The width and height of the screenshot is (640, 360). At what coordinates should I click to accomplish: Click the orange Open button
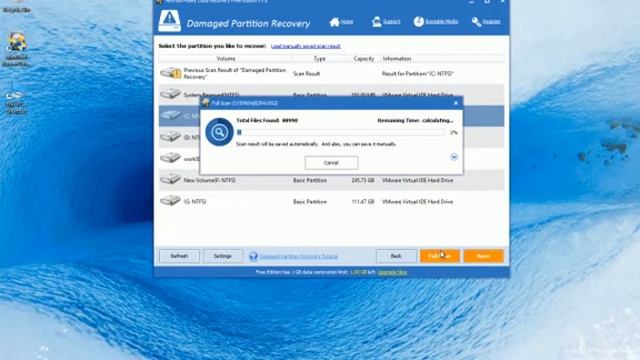[x=483, y=256]
